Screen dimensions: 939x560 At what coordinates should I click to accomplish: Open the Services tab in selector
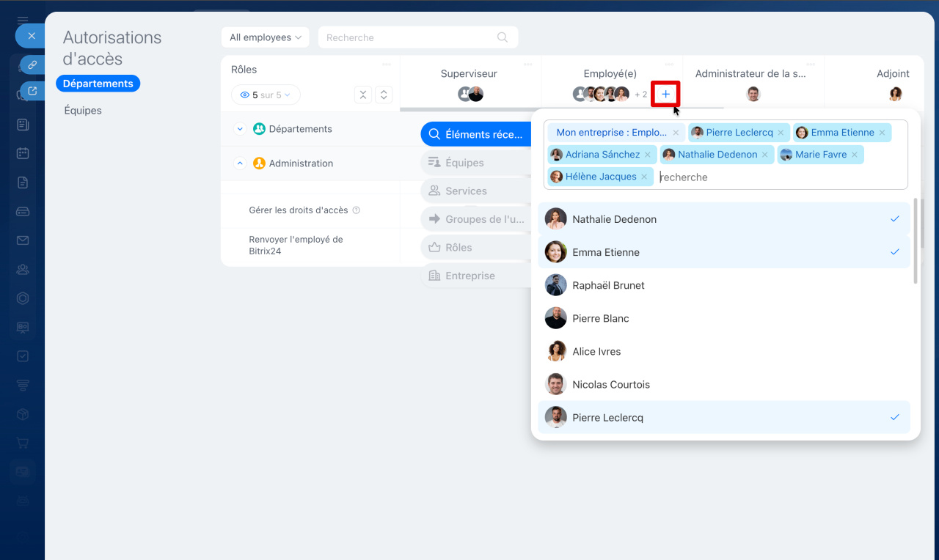pyautogui.click(x=473, y=191)
